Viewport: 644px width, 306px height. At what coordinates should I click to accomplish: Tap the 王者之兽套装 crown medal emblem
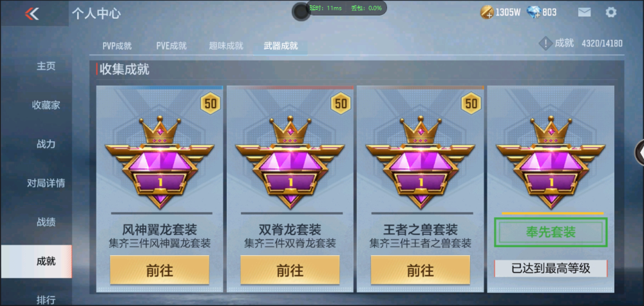coord(420,162)
